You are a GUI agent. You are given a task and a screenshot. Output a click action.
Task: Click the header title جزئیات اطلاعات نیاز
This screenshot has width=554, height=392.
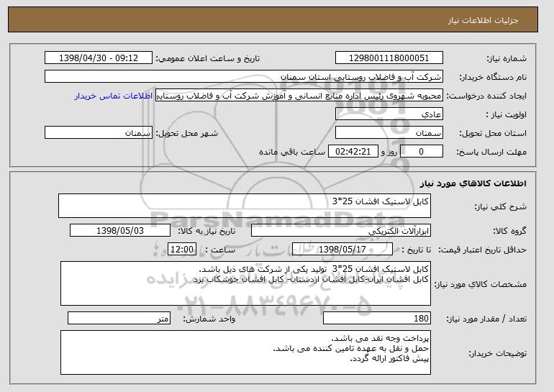tap(483, 20)
